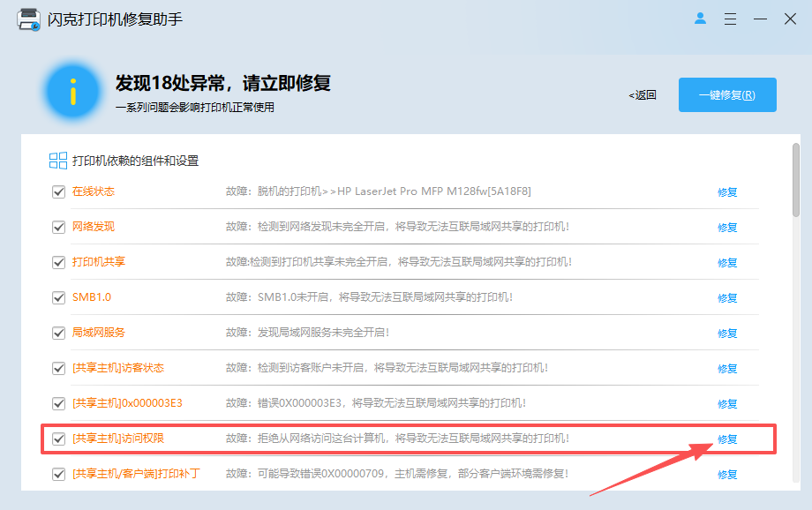Click the user account icon in title bar

point(700,19)
